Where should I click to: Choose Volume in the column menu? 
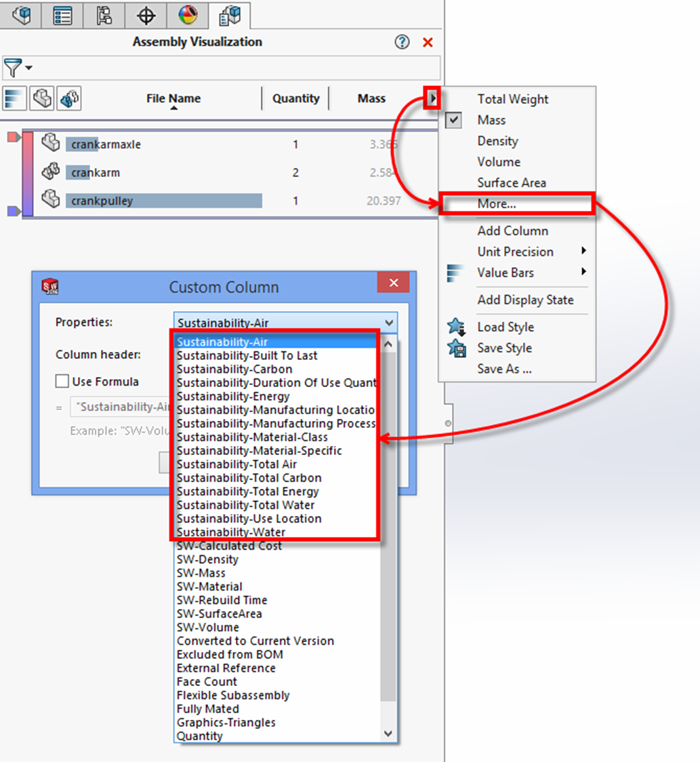499,162
